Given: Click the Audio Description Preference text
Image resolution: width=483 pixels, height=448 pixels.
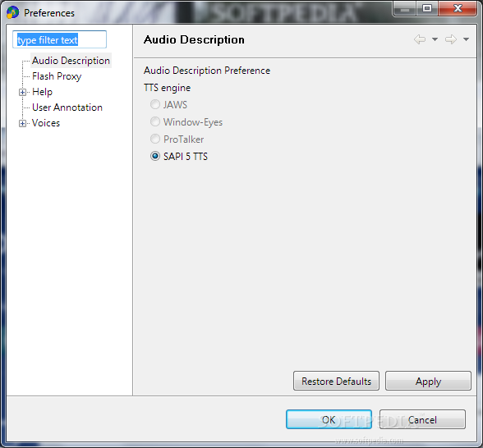Looking at the screenshot, I should click(x=207, y=71).
